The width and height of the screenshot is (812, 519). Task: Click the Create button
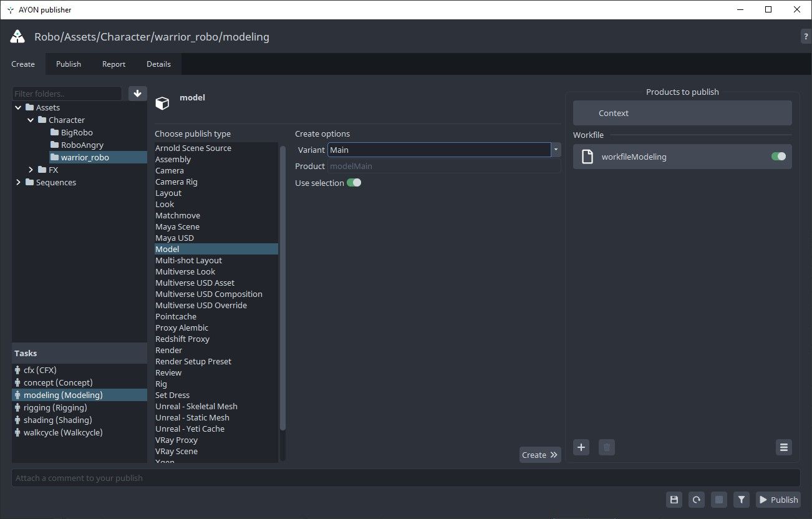(539, 454)
